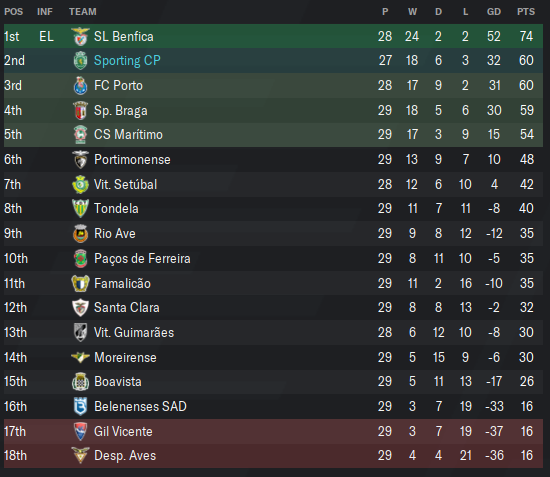Click the Moreirense winged logo
The width and height of the screenshot is (550, 477).
tap(80, 357)
